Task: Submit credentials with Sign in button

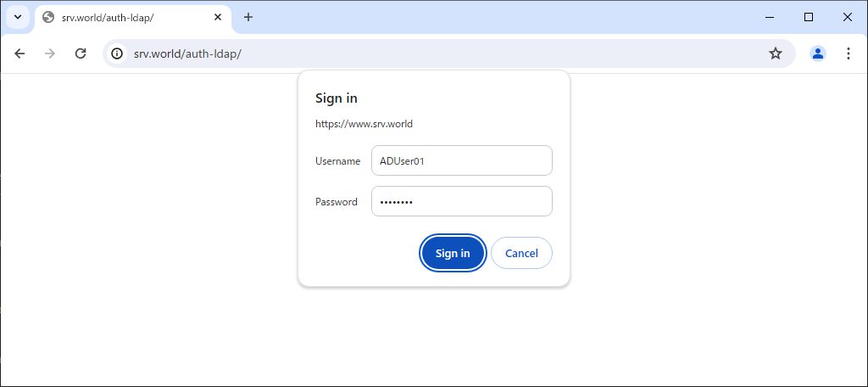Action: (453, 253)
